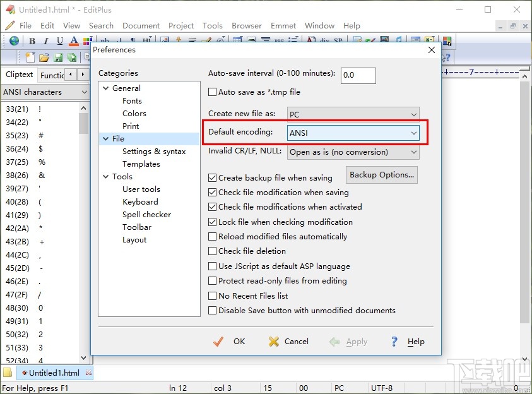Switch to the Cliptext tab
532x394 pixels.
pos(19,75)
